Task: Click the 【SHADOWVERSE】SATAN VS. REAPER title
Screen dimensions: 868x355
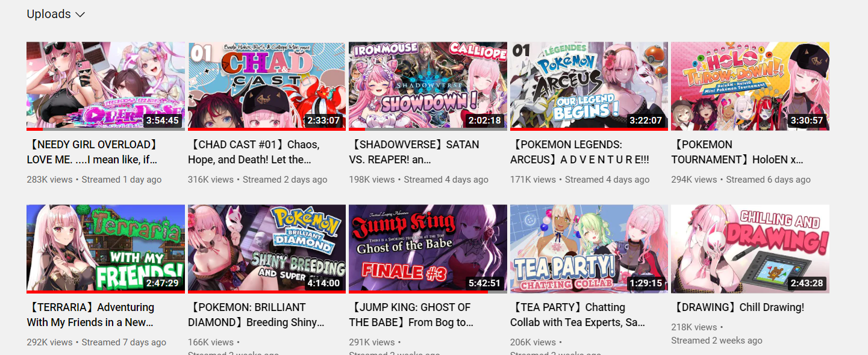Action: (x=415, y=152)
